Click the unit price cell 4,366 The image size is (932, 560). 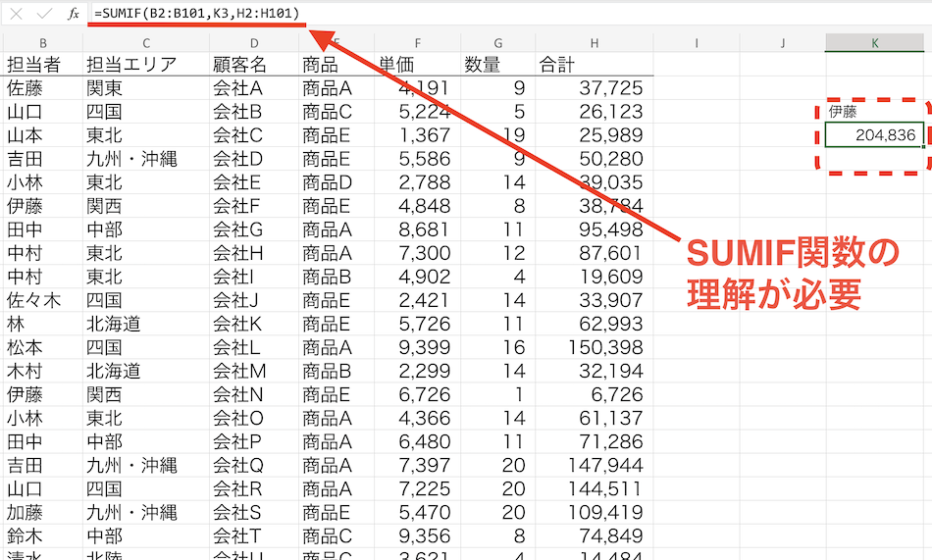click(417, 418)
